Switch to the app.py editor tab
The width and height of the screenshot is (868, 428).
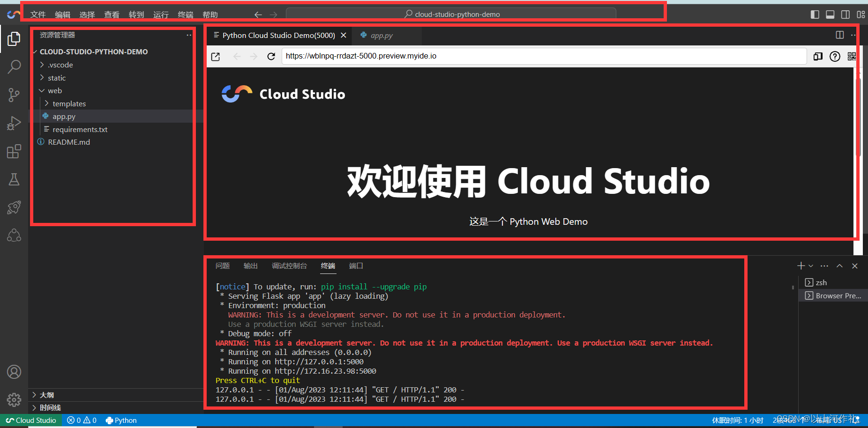click(382, 35)
